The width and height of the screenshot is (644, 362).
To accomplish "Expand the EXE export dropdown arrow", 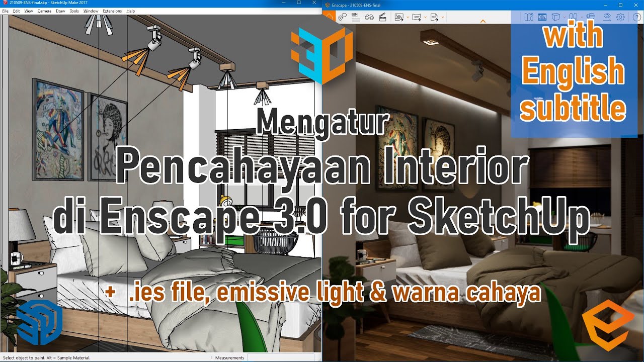I will 443,17.
